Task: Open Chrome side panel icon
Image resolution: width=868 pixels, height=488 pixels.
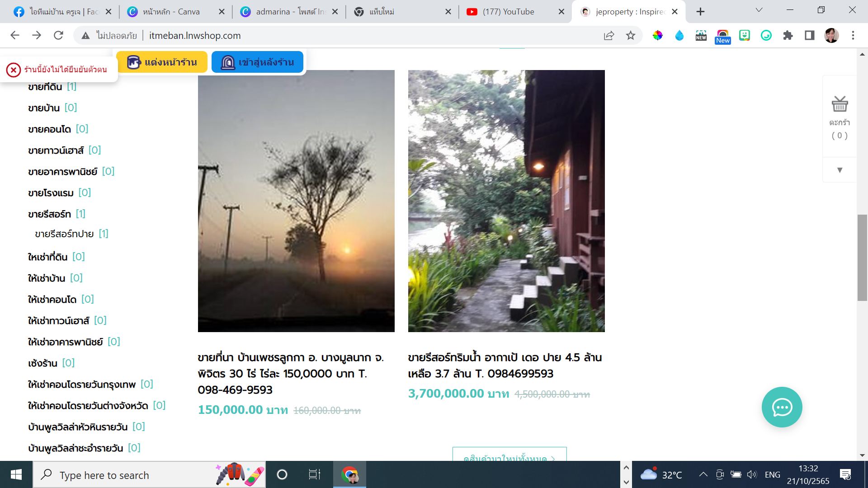Action: pyautogui.click(x=810, y=35)
